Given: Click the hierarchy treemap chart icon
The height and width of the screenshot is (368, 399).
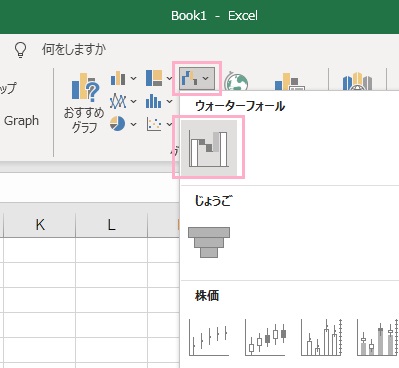Looking at the screenshot, I should [154, 78].
